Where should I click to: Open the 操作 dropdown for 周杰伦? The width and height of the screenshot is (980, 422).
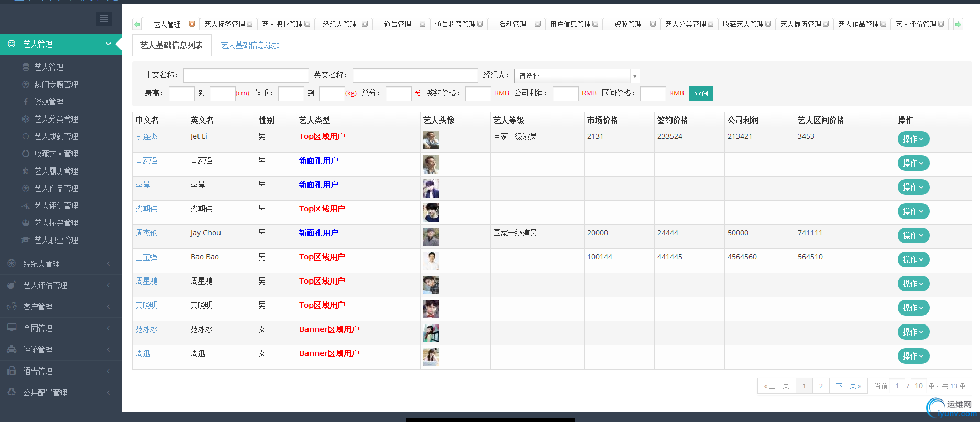[x=913, y=235]
